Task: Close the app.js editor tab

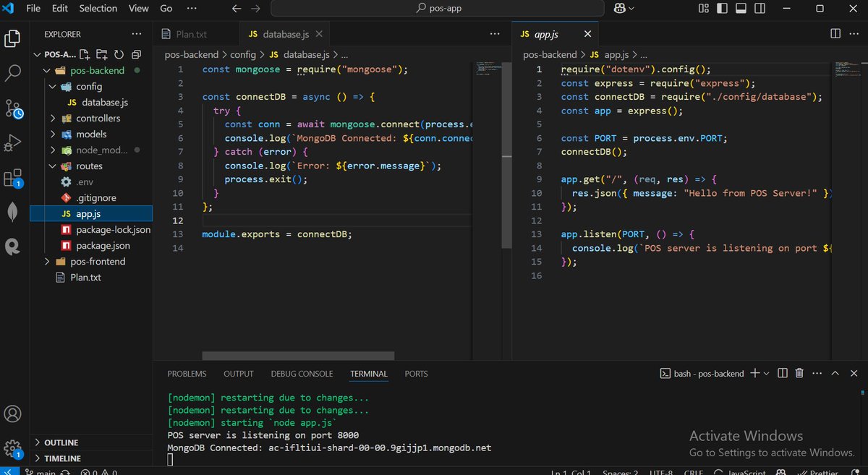Action: [x=587, y=34]
